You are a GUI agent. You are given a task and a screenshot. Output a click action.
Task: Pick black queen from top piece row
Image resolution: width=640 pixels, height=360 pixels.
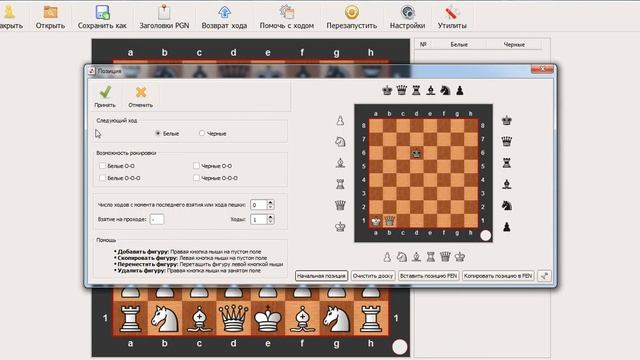(402, 90)
